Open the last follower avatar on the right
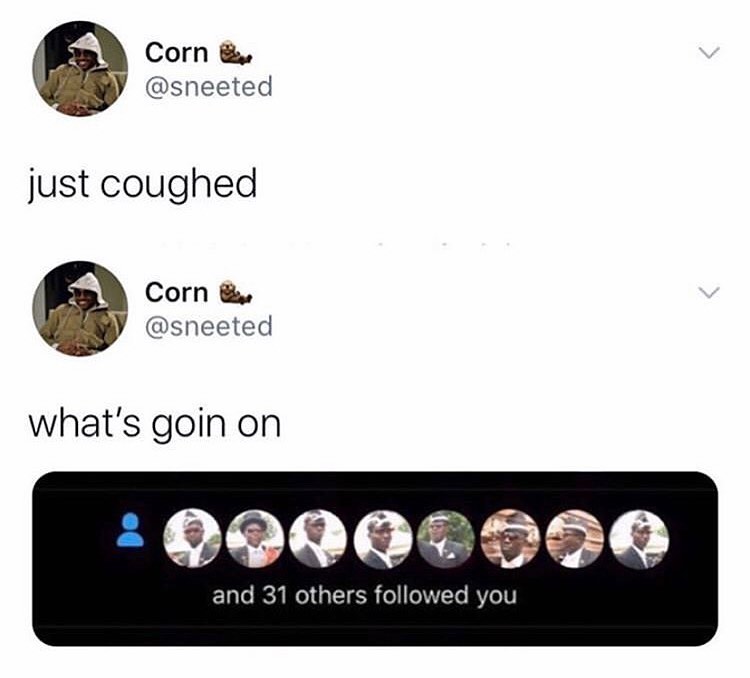Viewport: 750px width, 678px height. pos(639,538)
